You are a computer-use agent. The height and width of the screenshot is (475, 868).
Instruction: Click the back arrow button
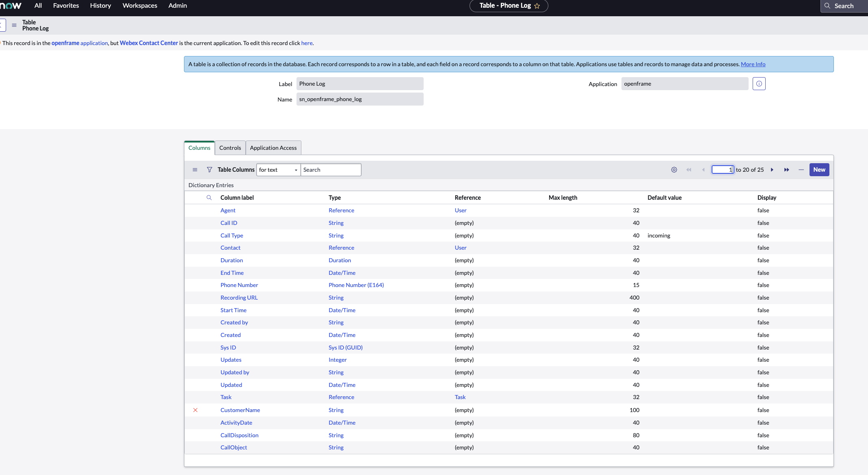tap(2, 25)
